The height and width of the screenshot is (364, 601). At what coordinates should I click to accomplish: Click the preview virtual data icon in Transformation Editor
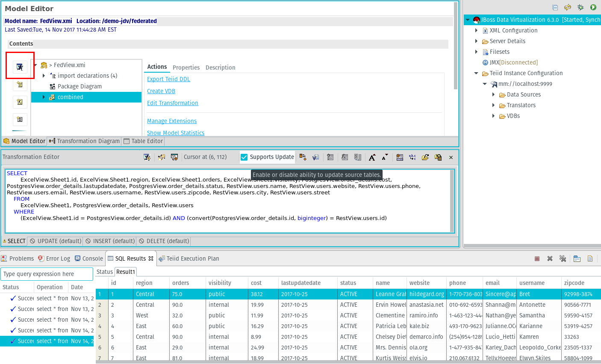(147, 157)
